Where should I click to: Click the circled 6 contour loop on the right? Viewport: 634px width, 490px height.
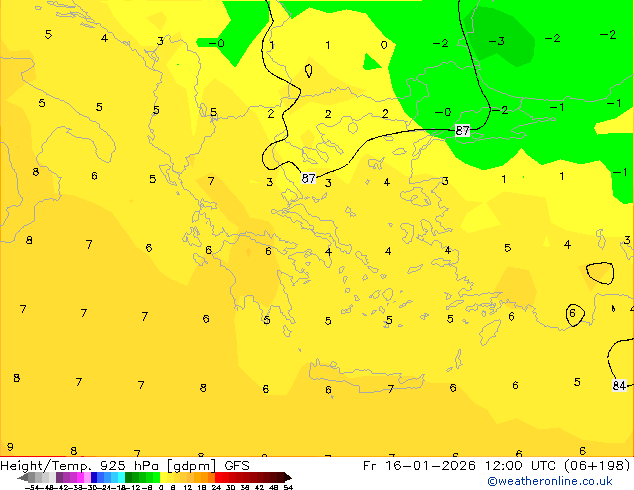click(573, 314)
